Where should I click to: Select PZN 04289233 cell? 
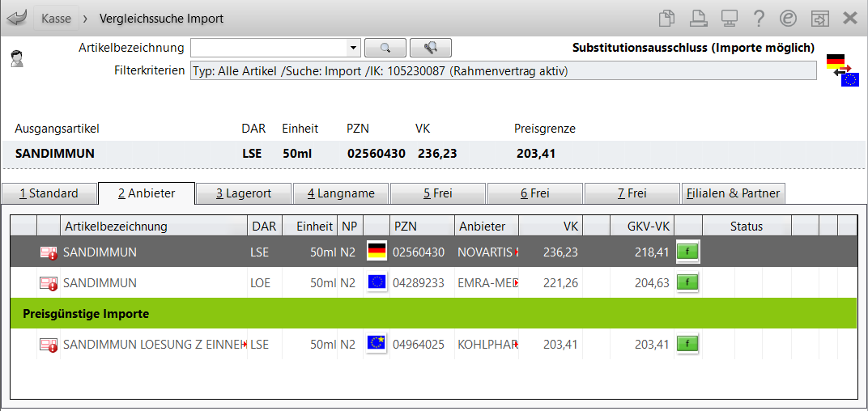pos(419,282)
